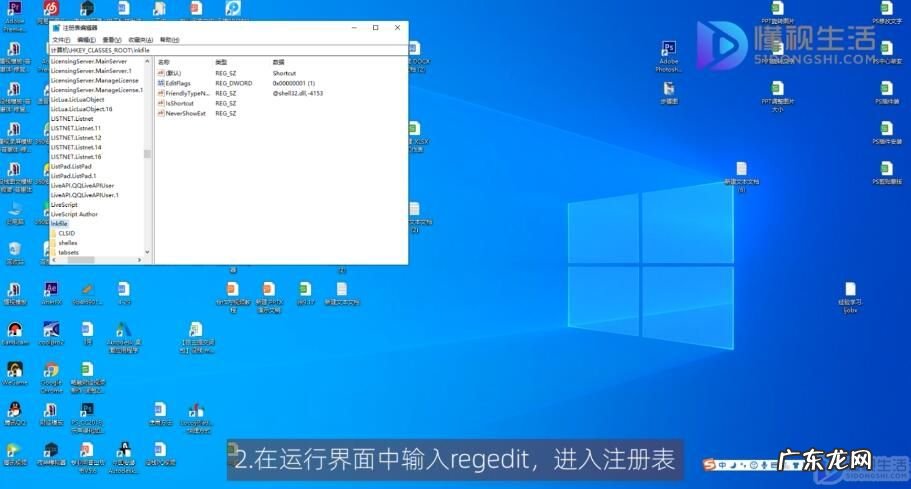911x489 pixels.
Task: Click the 数据 column header
Action: (278, 62)
